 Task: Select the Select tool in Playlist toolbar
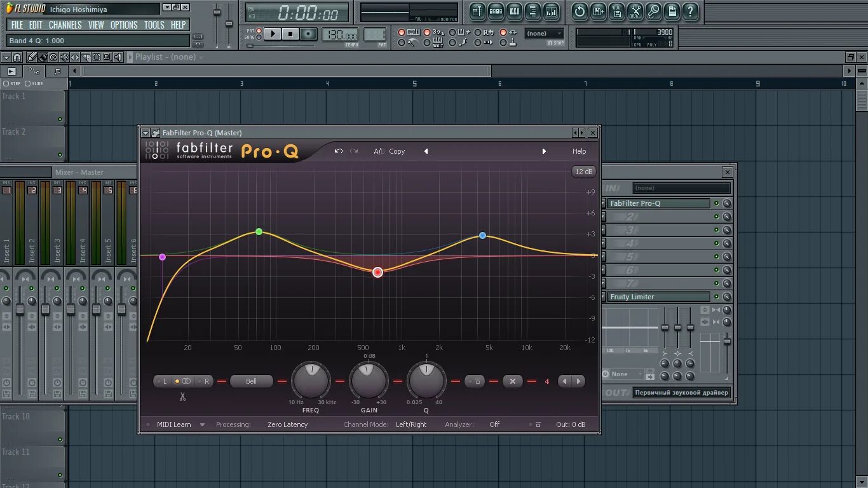click(97, 57)
